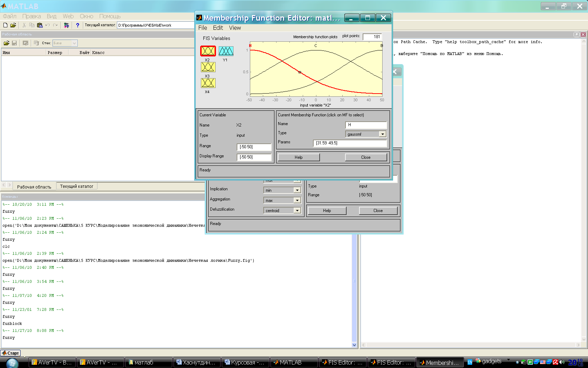Switch to матлаб taskbar item
This screenshot has width=588, height=368.
tap(149, 362)
